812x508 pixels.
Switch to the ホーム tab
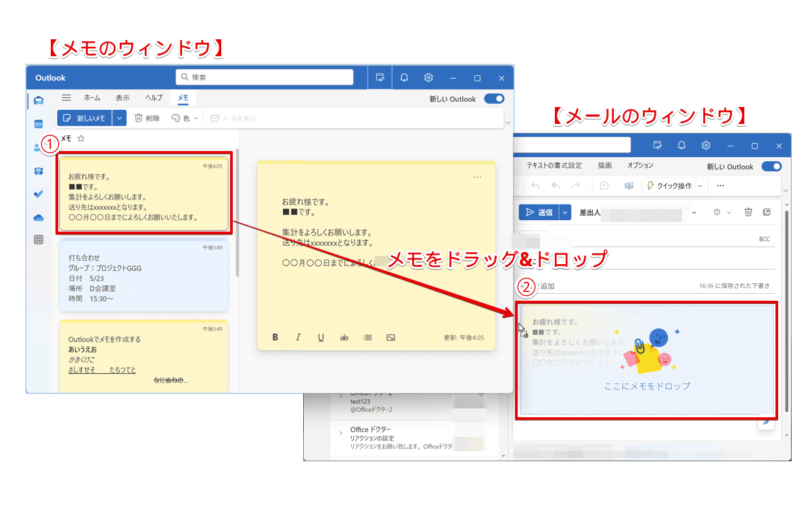click(x=92, y=97)
